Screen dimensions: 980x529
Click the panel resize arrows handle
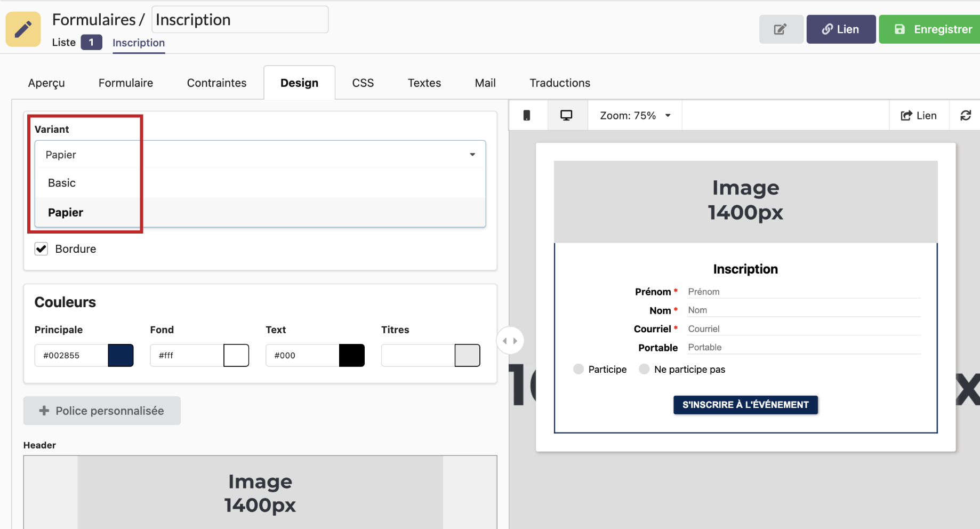click(510, 341)
